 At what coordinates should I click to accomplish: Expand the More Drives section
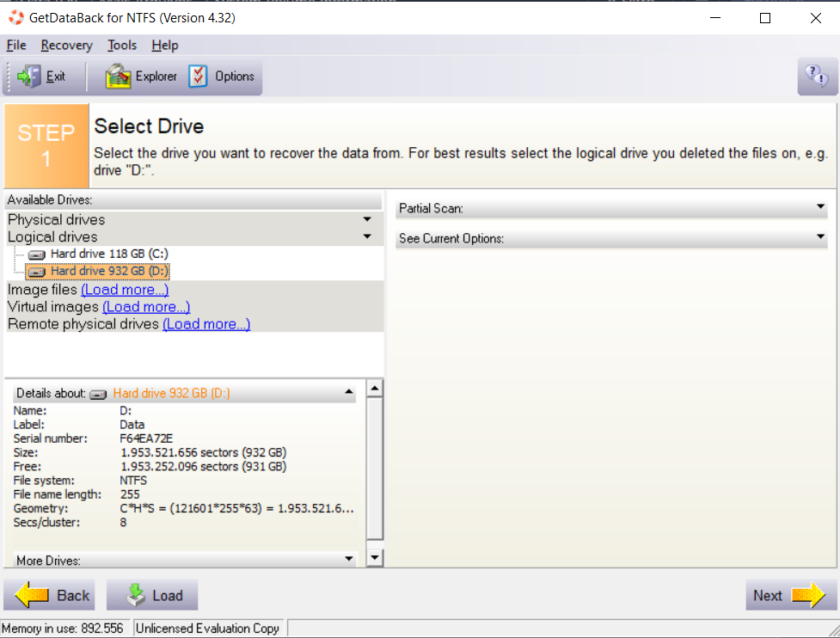pos(349,559)
